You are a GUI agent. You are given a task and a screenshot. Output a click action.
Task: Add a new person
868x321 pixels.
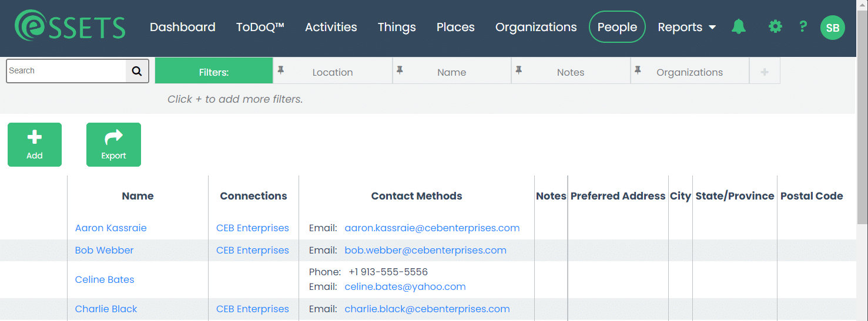(x=35, y=144)
